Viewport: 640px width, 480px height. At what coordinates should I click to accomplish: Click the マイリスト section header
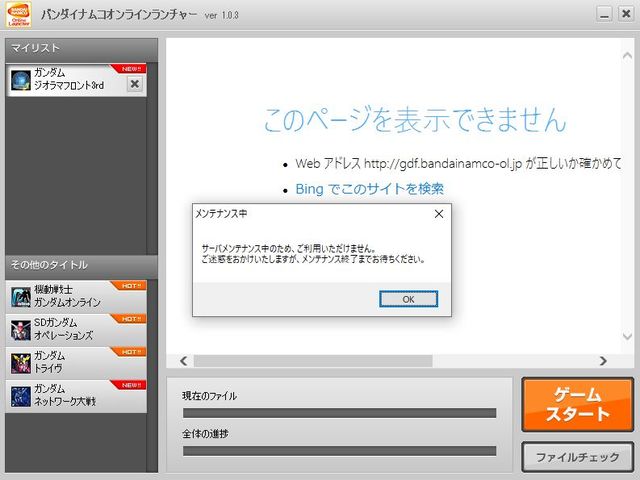[x=81, y=50]
